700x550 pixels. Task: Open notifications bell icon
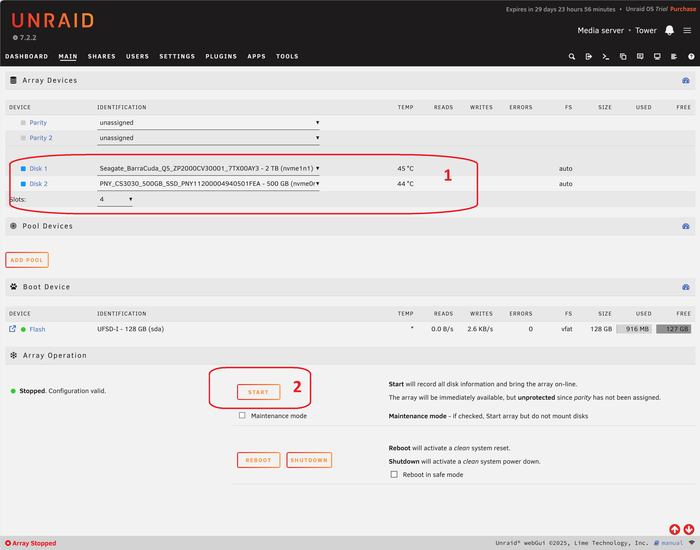(x=669, y=30)
